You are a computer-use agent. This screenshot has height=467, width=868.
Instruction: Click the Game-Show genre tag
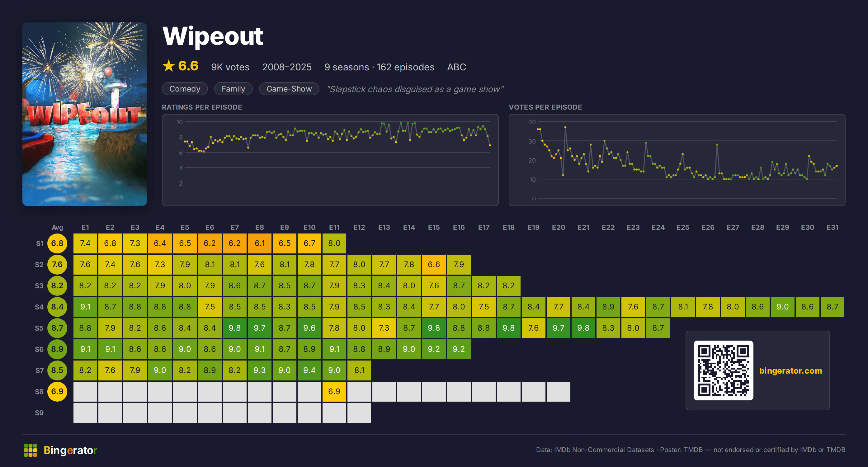pos(289,89)
